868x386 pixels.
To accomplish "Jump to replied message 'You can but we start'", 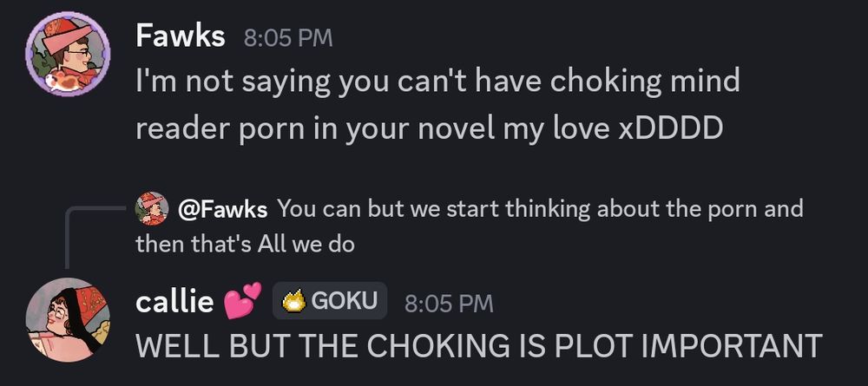I will pos(540,209).
